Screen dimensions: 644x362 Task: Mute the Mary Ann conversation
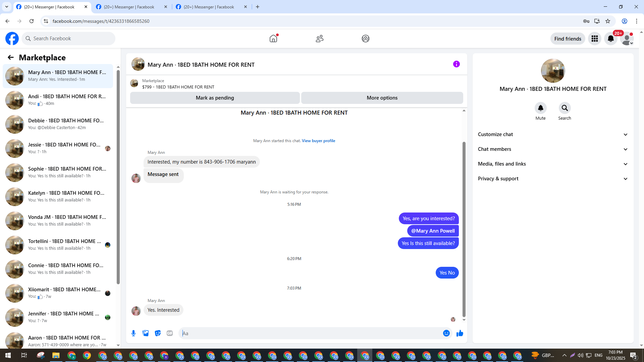[540, 108]
